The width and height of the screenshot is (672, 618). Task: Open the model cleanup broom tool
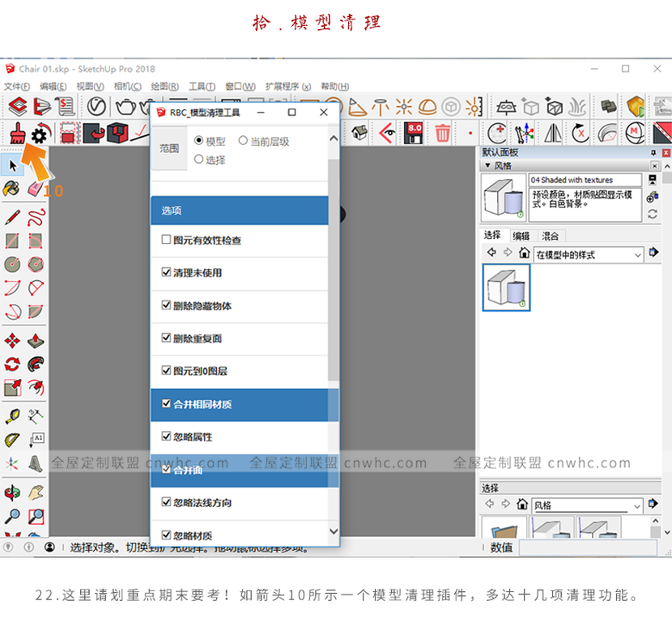17,134
